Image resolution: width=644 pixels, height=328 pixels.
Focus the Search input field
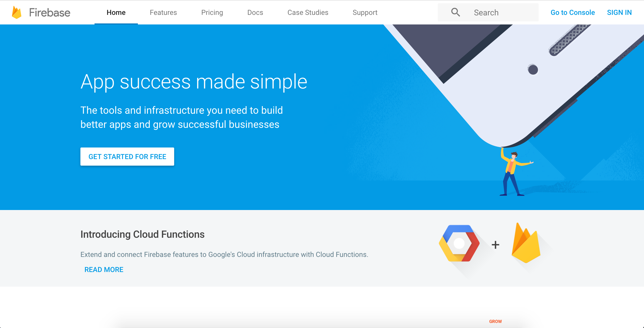(x=488, y=12)
